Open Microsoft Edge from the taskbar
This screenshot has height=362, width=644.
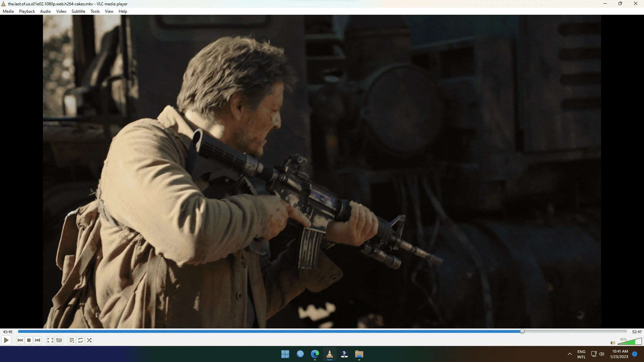(x=315, y=354)
